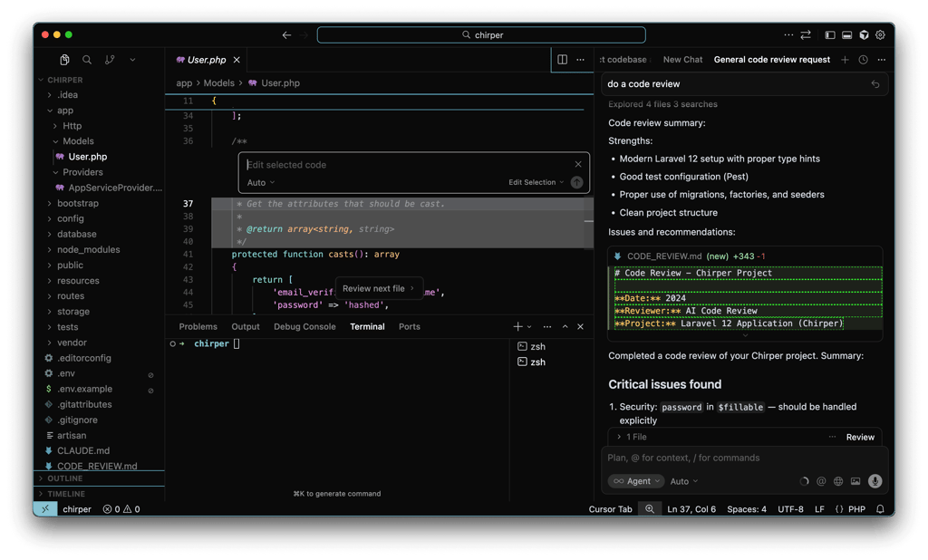928x560 pixels.
Task: Show errors and warnings count in status bar
Action: coord(121,509)
